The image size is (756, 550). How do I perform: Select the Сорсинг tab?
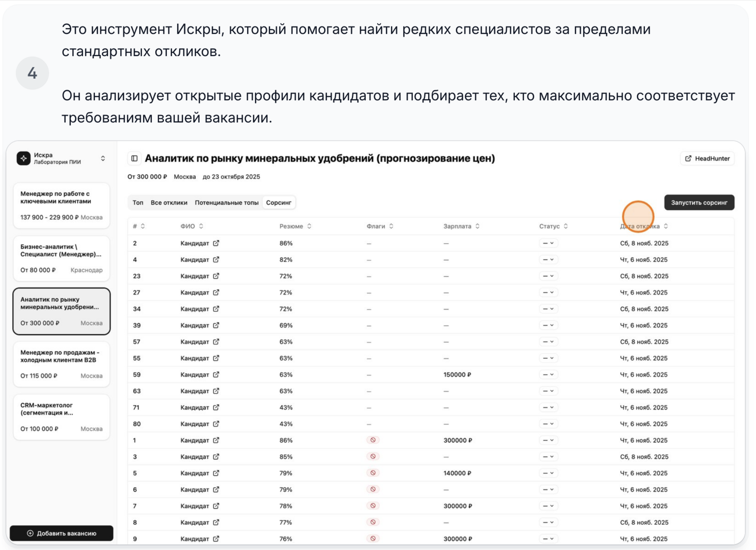(x=279, y=203)
